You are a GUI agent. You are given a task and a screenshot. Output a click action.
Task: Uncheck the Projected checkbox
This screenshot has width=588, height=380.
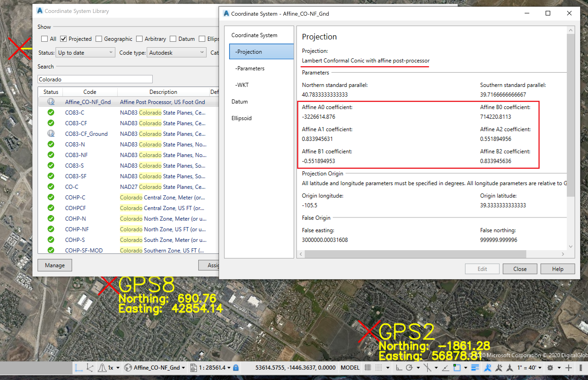64,39
